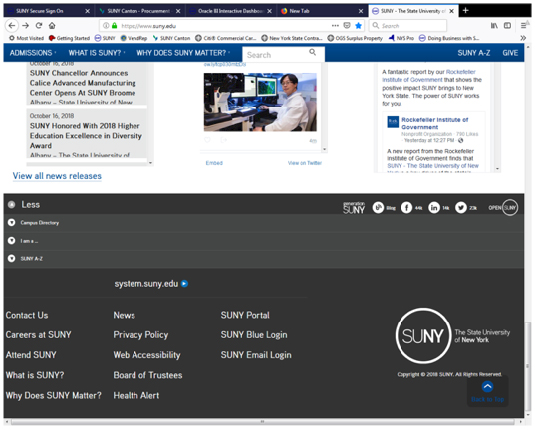Open the Generation SUNY logo link
535x430 pixels.
click(x=354, y=207)
